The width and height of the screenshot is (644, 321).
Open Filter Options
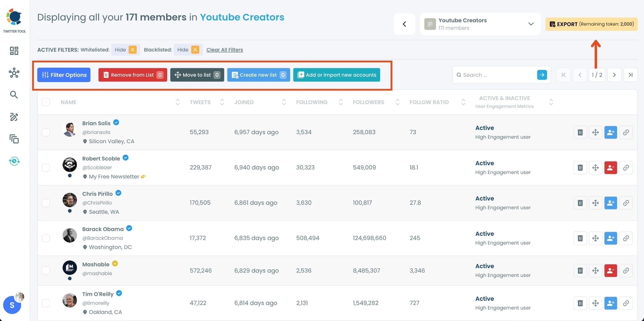tap(63, 75)
